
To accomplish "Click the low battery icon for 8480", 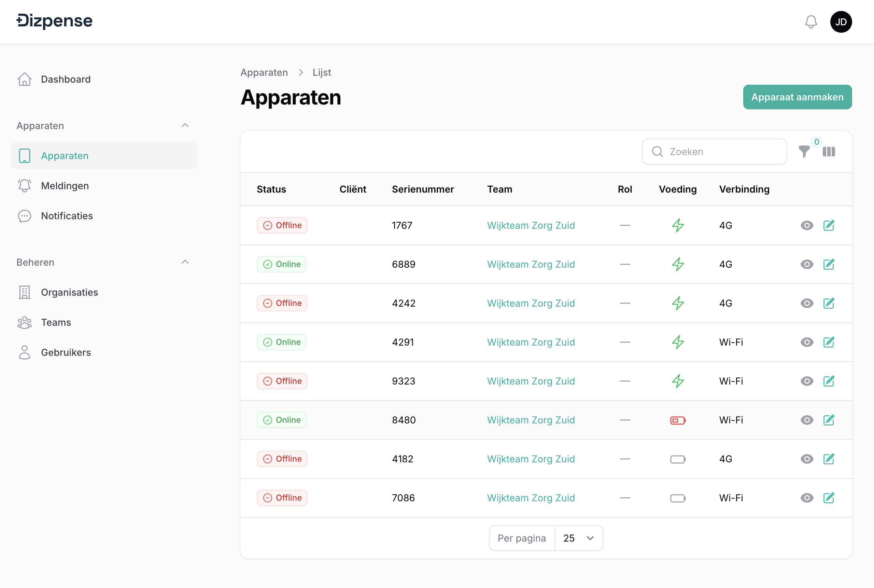I will (678, 420).
